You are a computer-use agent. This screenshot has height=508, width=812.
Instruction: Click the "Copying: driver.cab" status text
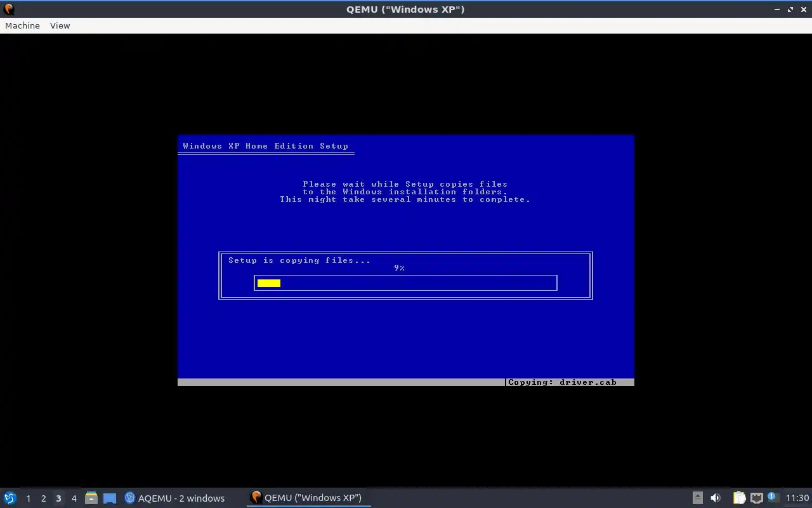click(562, 382)
